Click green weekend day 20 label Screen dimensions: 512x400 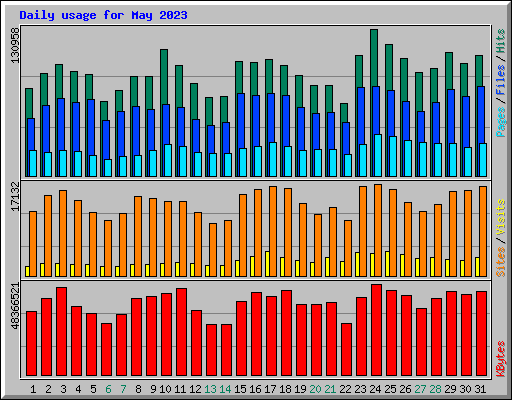point(315,389)
